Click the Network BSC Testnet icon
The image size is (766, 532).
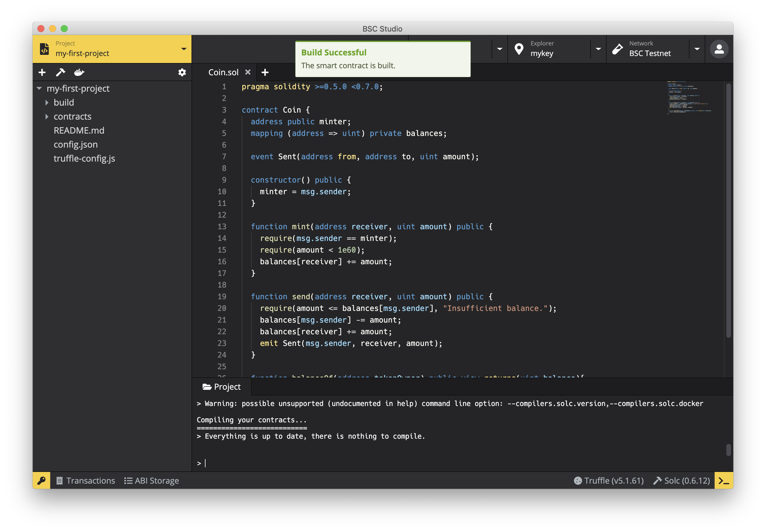coord(617,49)
